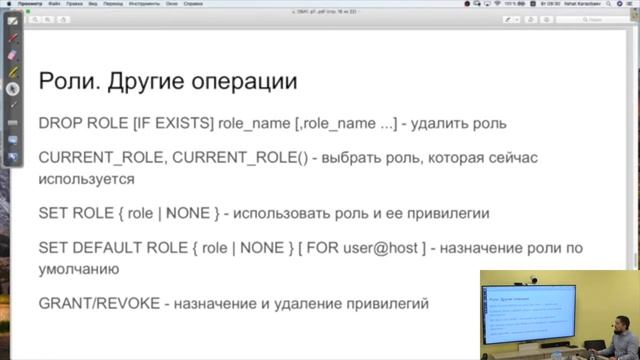Open the Инструменты menu
Image resolution: width=640 pixels, height=360 pixels.
[144, 4]
